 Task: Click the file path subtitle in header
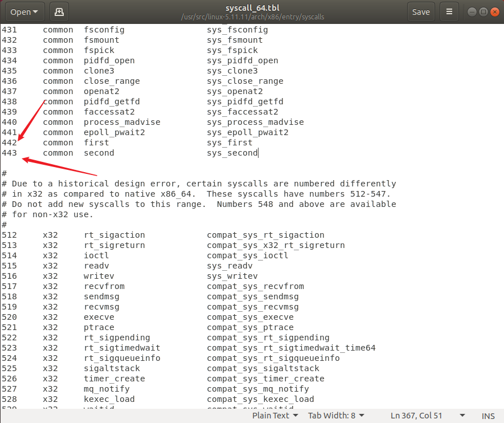(252, 17)
